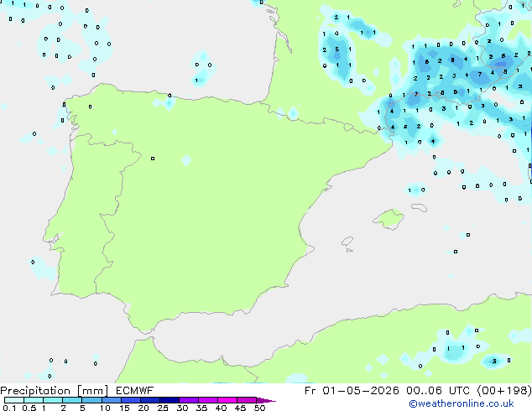Click the "3" value over Algeria
The height and width of the screenshot is (411, 532).
click(494, 362)
